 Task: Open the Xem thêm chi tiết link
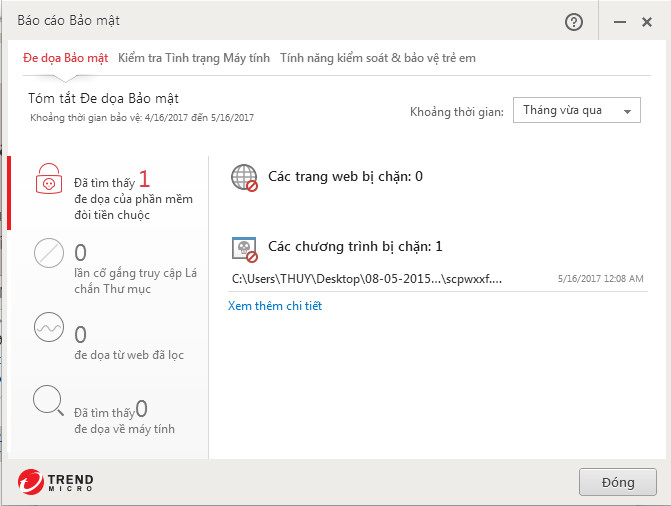point(275,306)
